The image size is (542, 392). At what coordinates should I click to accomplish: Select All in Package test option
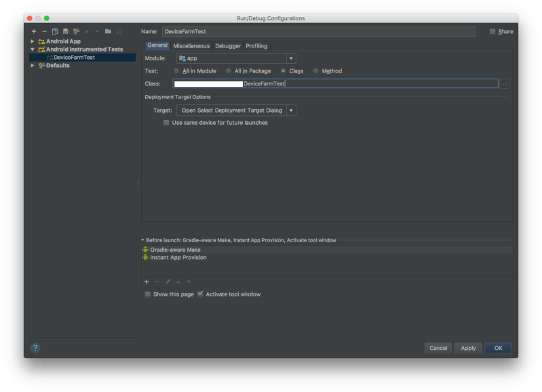[x=229, y=71]
